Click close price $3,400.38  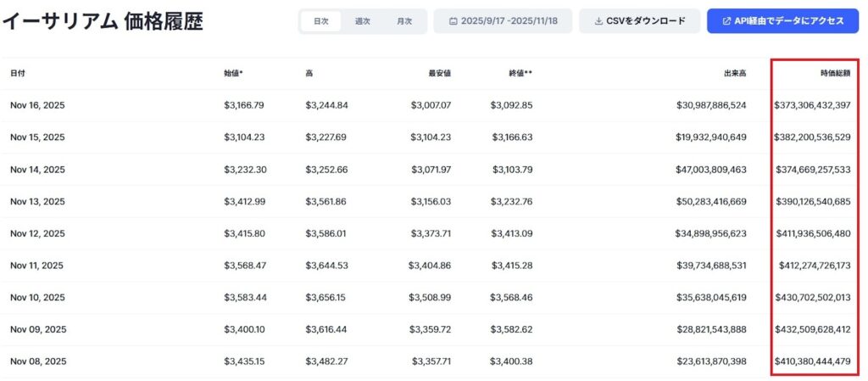[x=511, y=361]
